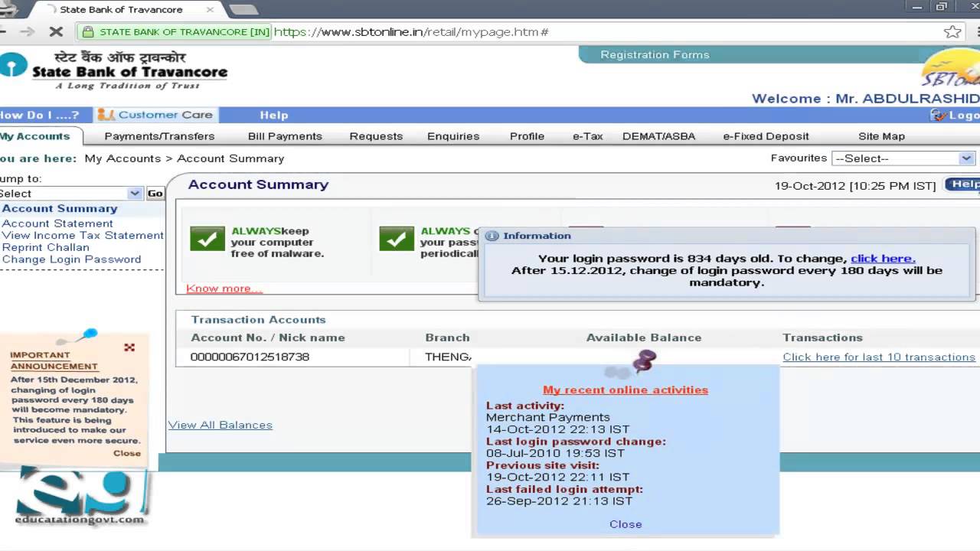Open Reprint Challan link

[x=45, y=247]
